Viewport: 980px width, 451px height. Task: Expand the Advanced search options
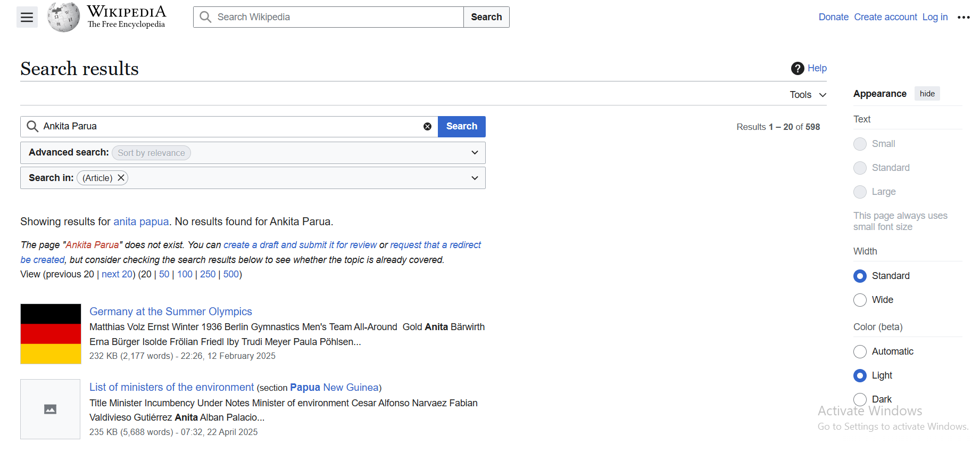[475, 153]
